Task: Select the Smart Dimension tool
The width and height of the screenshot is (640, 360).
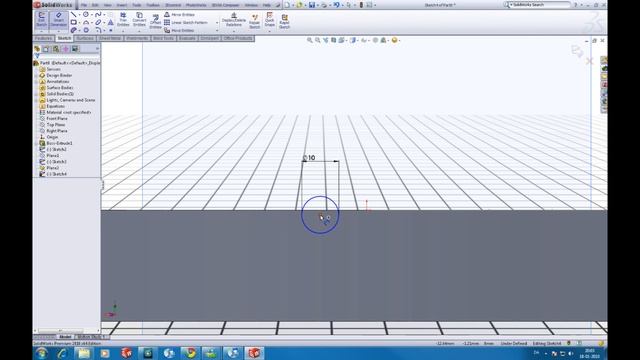Action: 58,20
